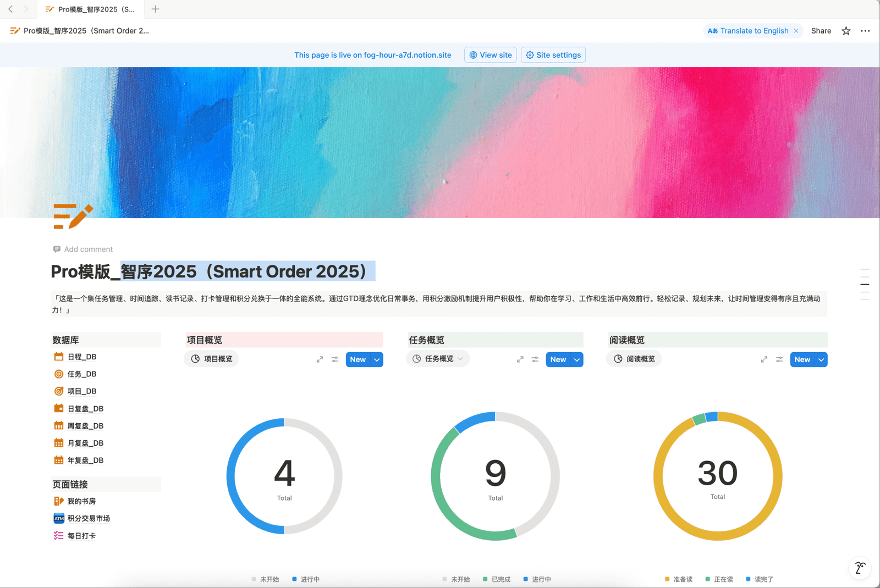Toggle the 已完成 legend in 任务概览
This screenshot has height=588, width=880.
point(497,579)
